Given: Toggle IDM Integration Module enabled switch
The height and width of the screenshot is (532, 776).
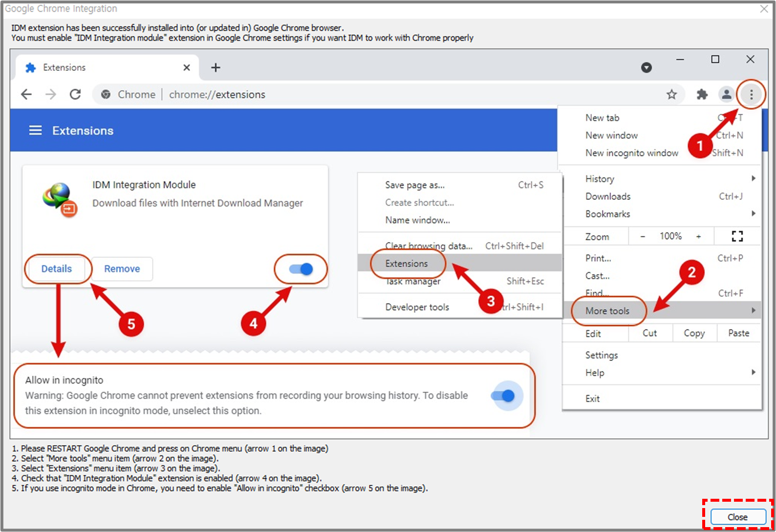Looking at the screenshot, I should pyautogui.click(x=301, y=269).
